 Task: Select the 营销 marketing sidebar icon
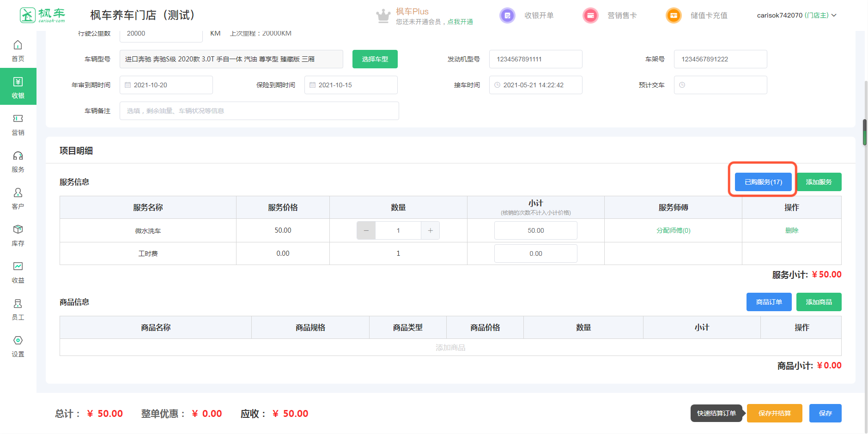coord(18,119)
